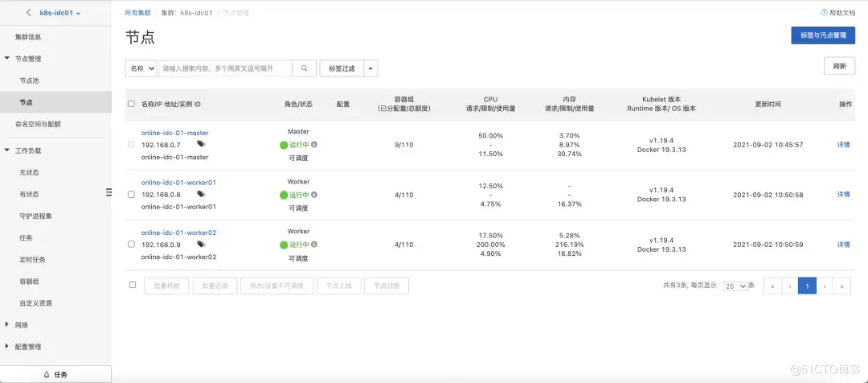Viewport: 868px width, 383px height.
Task: Toggle the select-all checkbox in the table header
Action: (x=131, y=104)
